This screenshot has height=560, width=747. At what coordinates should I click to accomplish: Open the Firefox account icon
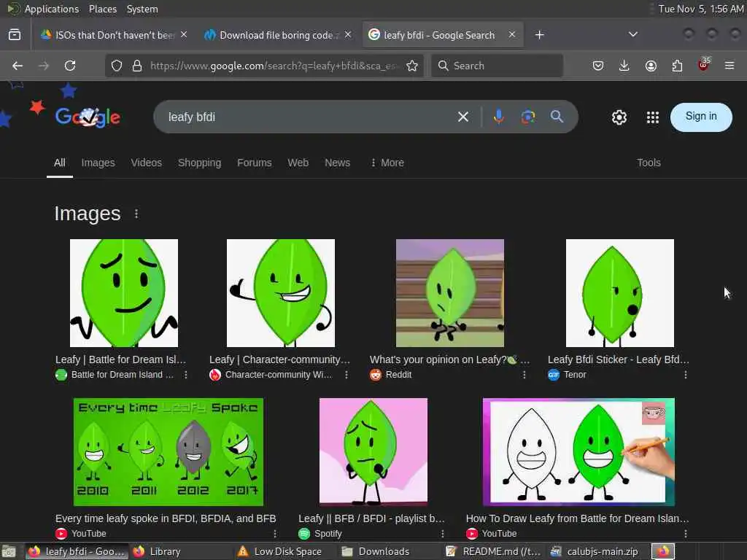pyautogui.click(x=651, y=66)
